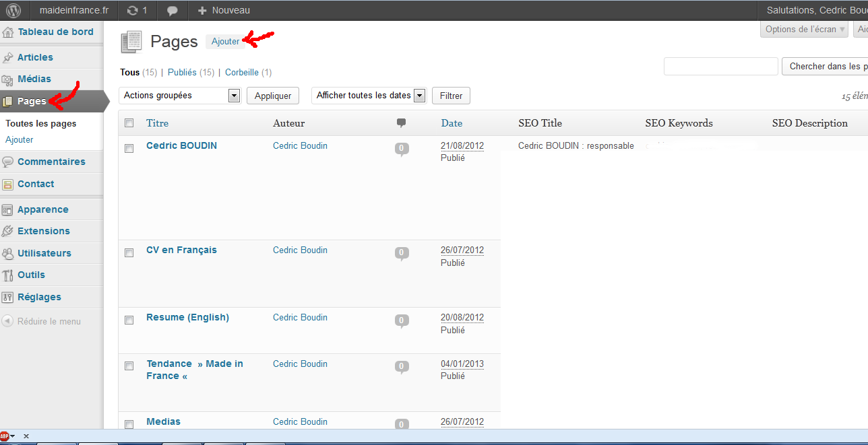This screenshot has height=445, width=868.
Task: Collapse the menu with Réduire le menu
Action: [x=42, y=321]
